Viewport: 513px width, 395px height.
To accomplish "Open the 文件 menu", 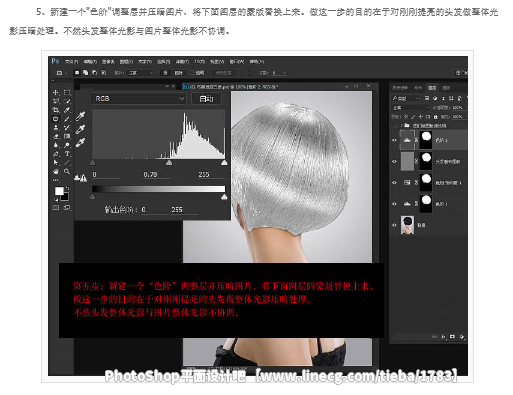I will click(71, 62).
